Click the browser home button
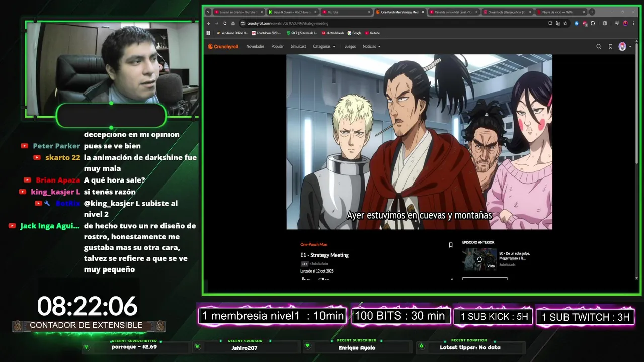Screen dimensions: 644x362 (x=233, y=23)
